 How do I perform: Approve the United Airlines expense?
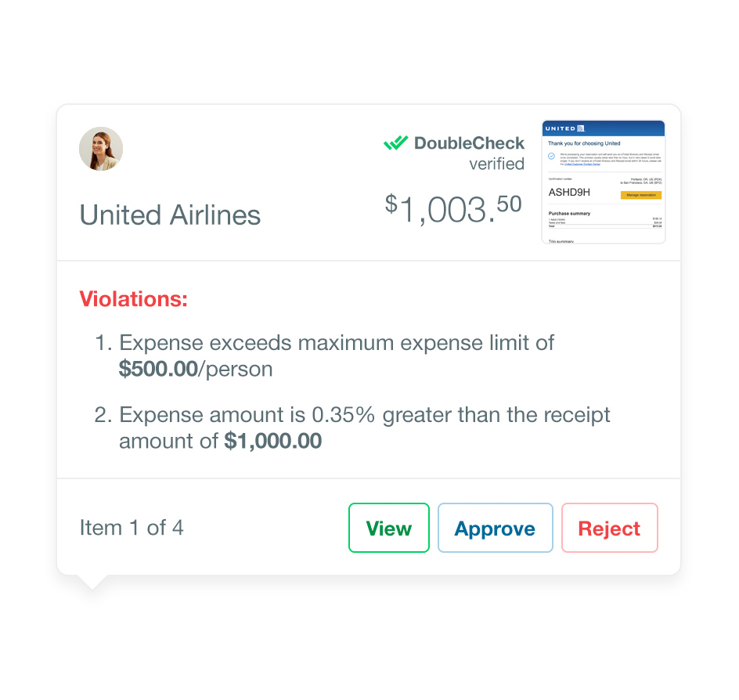495,528
